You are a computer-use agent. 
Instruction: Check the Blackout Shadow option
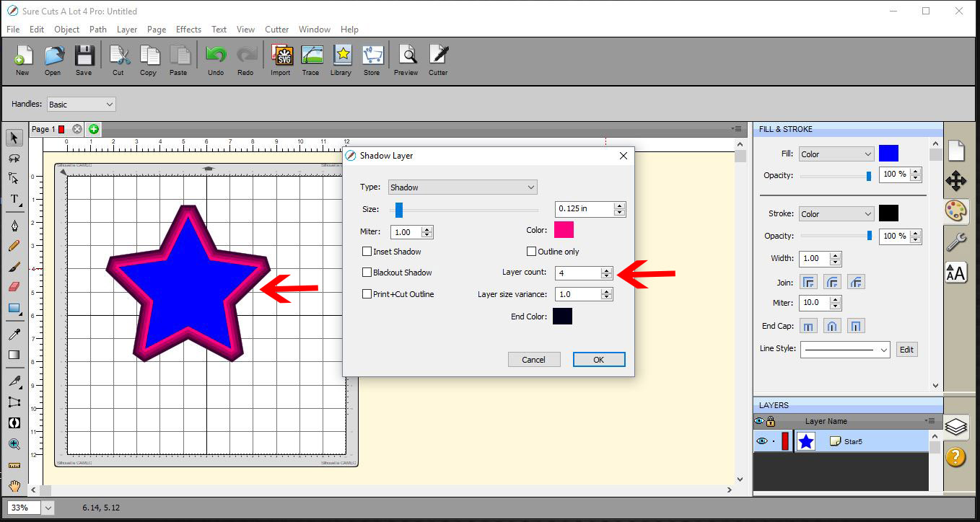tap(368, 272)
